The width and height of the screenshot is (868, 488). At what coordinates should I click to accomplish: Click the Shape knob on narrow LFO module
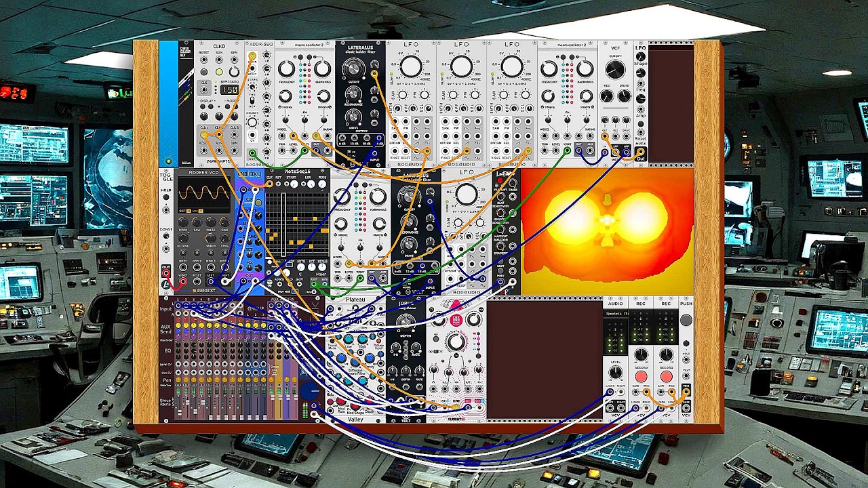640,56
